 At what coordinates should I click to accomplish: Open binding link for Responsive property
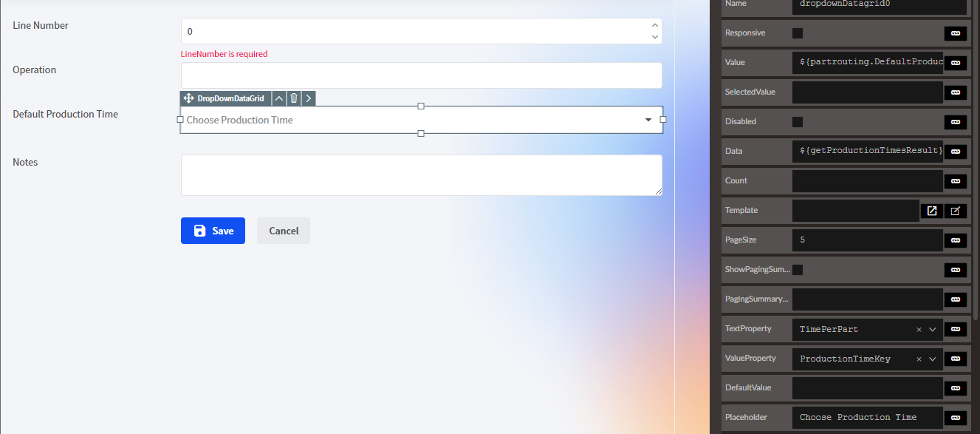pos(955,33)
